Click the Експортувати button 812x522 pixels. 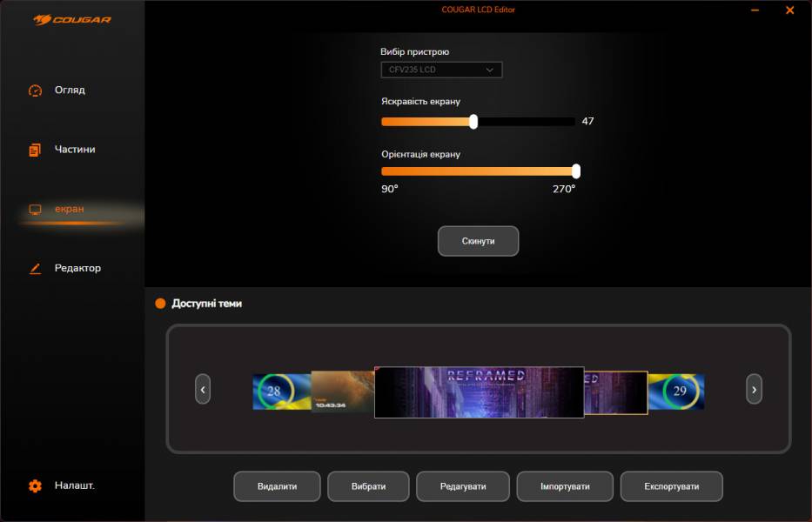671,486
